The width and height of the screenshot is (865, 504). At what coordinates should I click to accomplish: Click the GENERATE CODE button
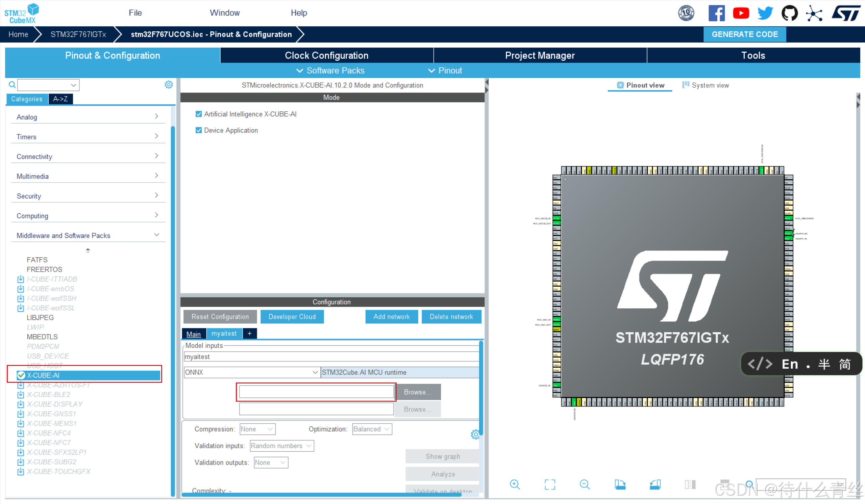point(745,34)
